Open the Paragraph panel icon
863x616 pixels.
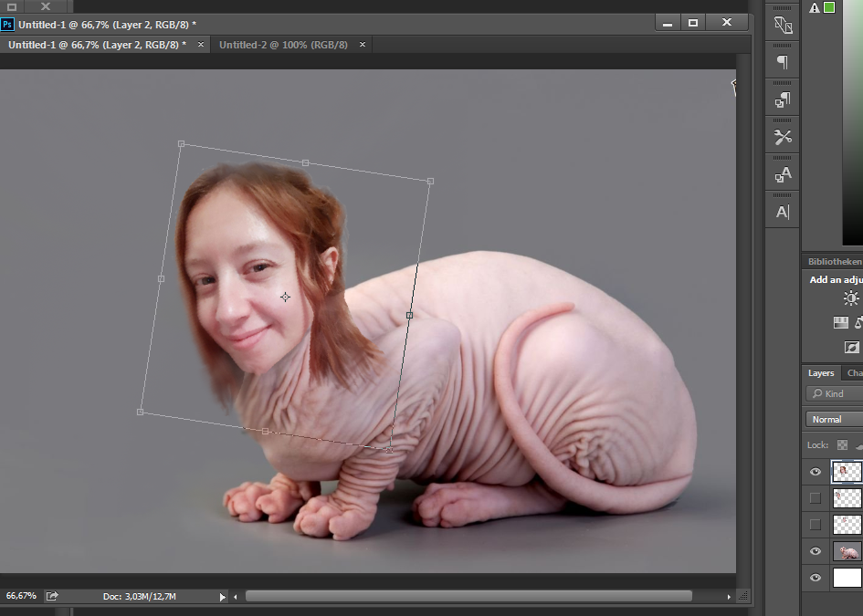(x=783, y=62)
